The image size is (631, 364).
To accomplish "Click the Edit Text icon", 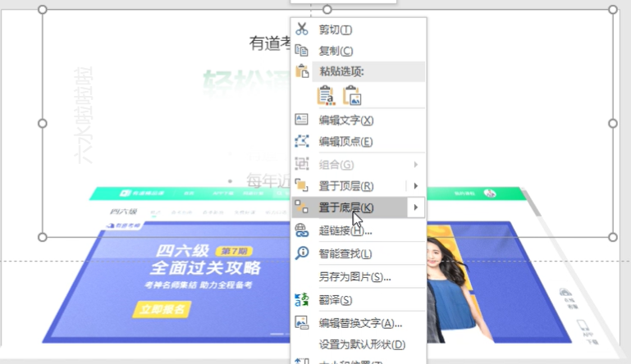I will point(301,120).
